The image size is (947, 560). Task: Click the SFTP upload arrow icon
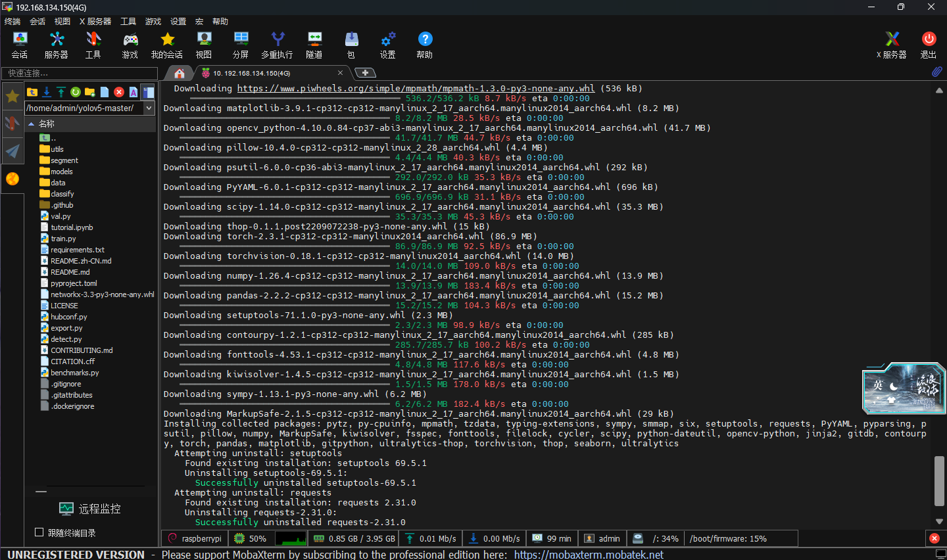[61, 92]
